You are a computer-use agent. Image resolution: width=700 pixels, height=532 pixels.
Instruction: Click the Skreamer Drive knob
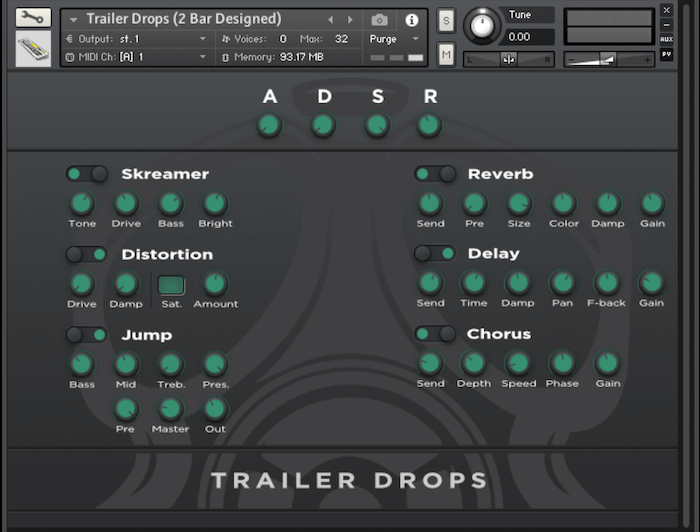[126, 204]
